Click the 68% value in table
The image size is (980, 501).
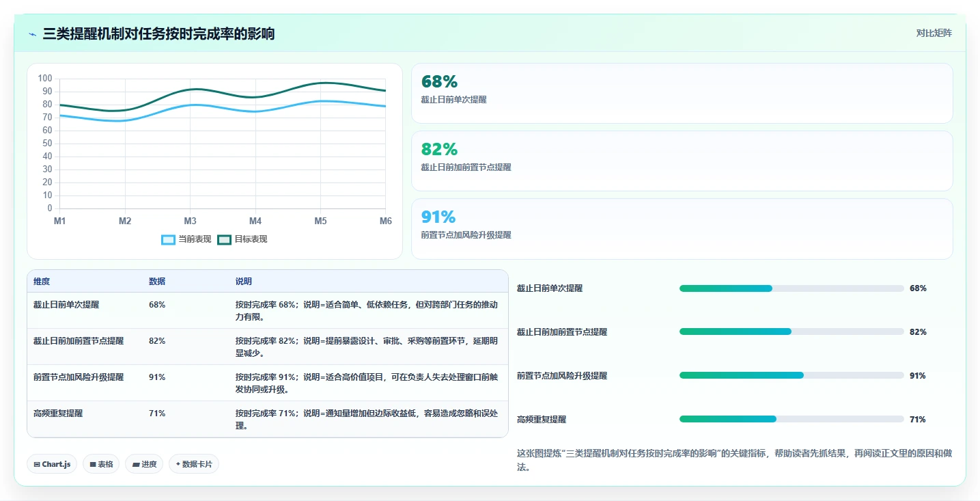coord(157,305)
